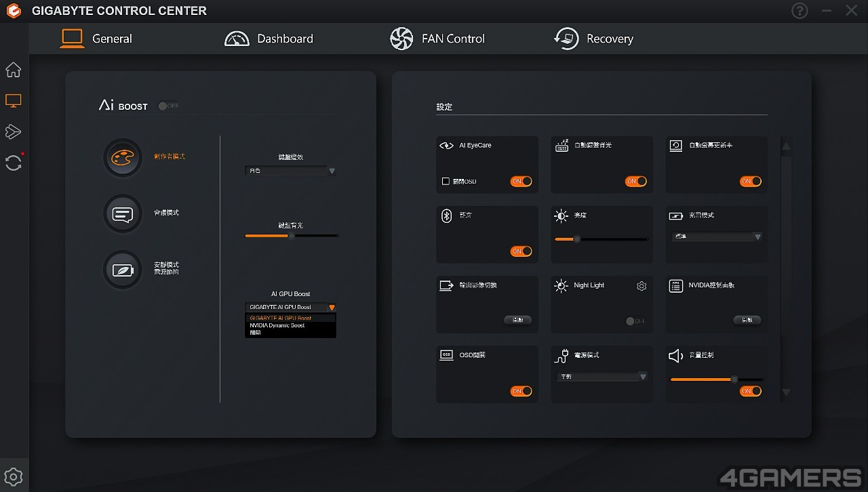Click the open button for display output switching
The image size is (868, 492).
tap(517, 320)
